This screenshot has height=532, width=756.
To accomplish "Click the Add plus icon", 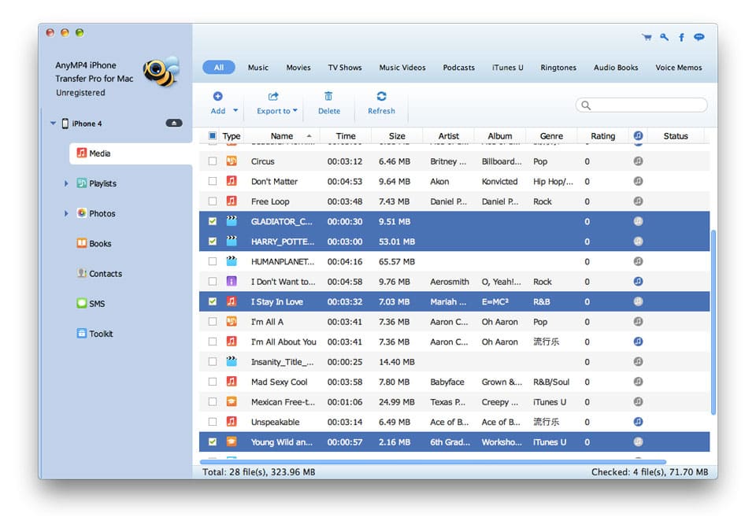I will coord(217,96).
